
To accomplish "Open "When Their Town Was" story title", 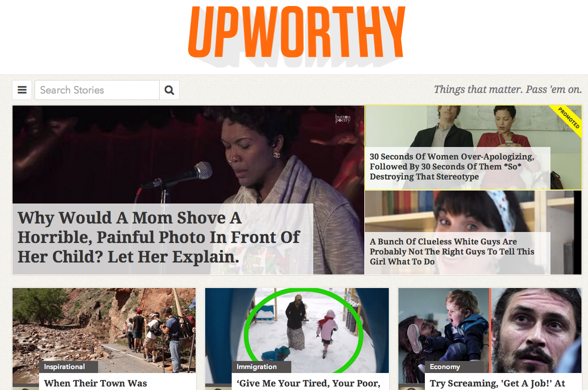I will 96,383.
